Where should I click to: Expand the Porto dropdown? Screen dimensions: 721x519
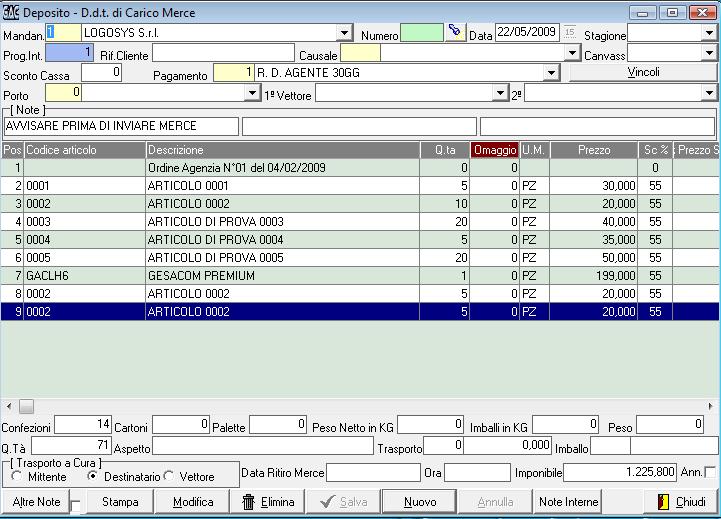click(x=252, y=93)
